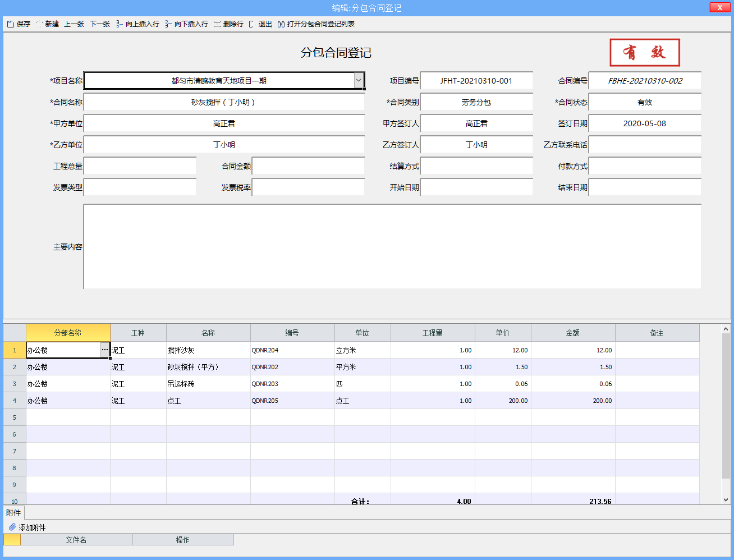This screenshot has width=734, height=560.
Task: Select code cell QDNR205
Action: 292,401
